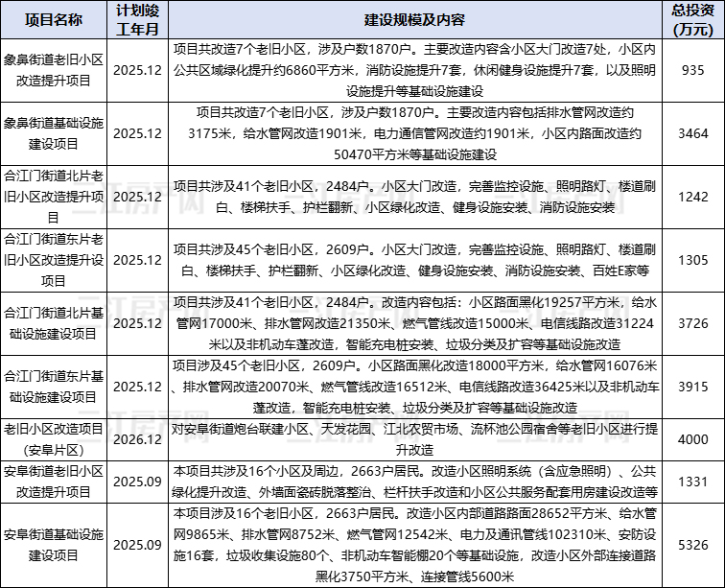
Task: Click 2025.12 date in 合江门街道东片基础设施 row
Action: [x=138, y=387]
